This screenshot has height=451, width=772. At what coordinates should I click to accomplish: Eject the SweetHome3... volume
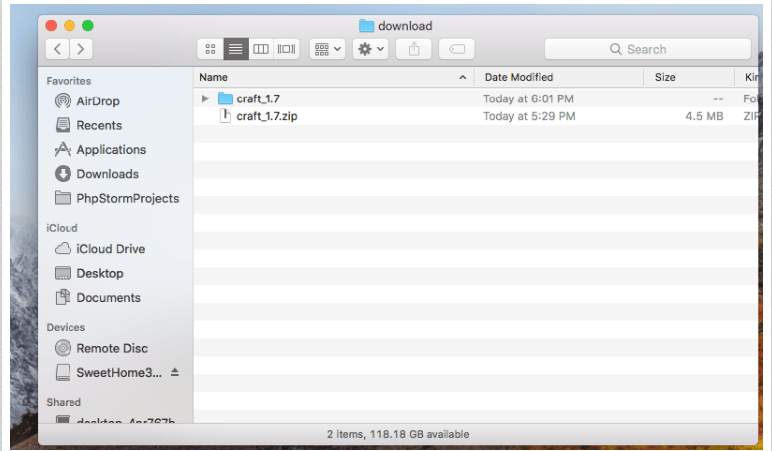point(175,372)
